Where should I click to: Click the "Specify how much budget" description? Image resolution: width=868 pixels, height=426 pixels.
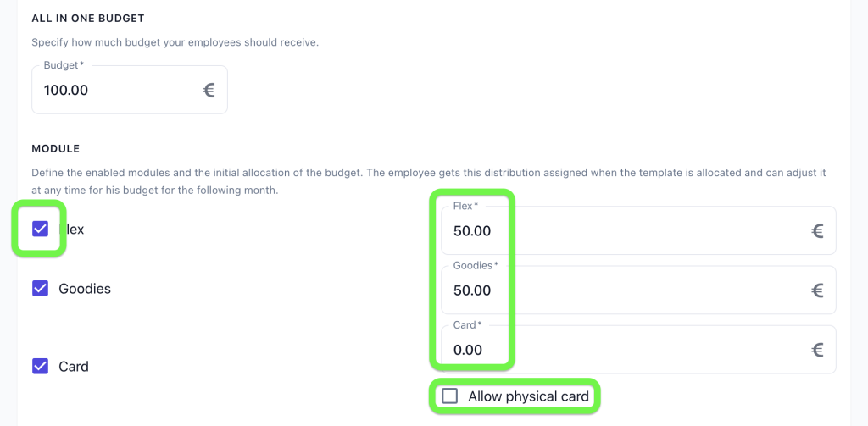click(x=175, y=42)
